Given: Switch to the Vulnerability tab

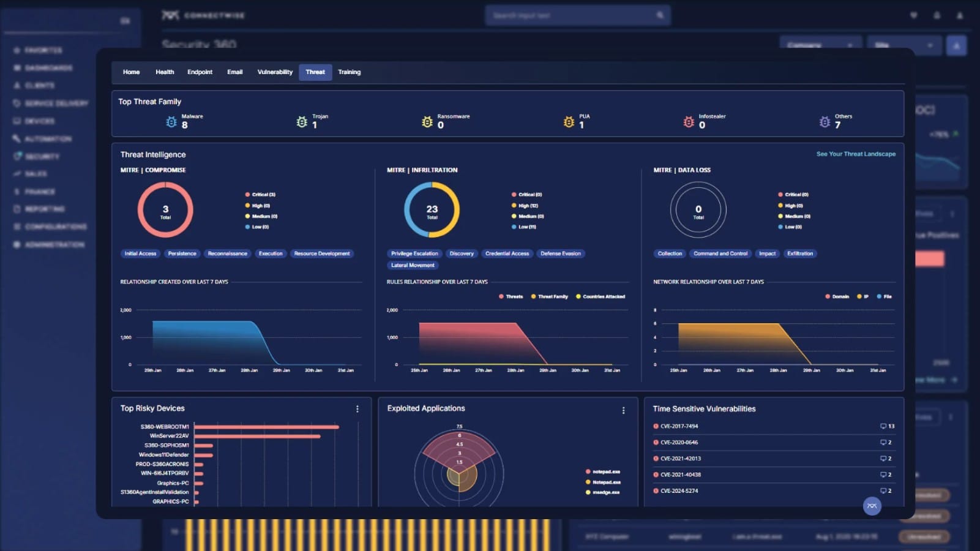Looking at the screenshot, I should 275,72.
